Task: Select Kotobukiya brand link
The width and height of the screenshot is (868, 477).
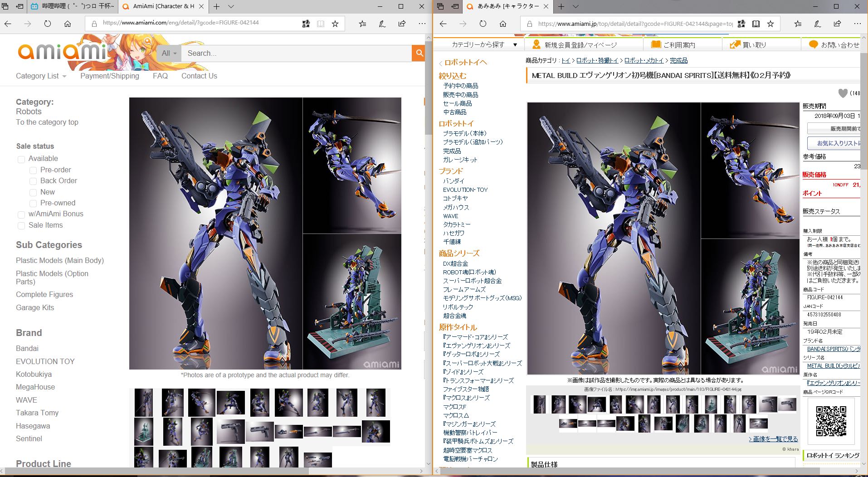Action: coord(34,374)
